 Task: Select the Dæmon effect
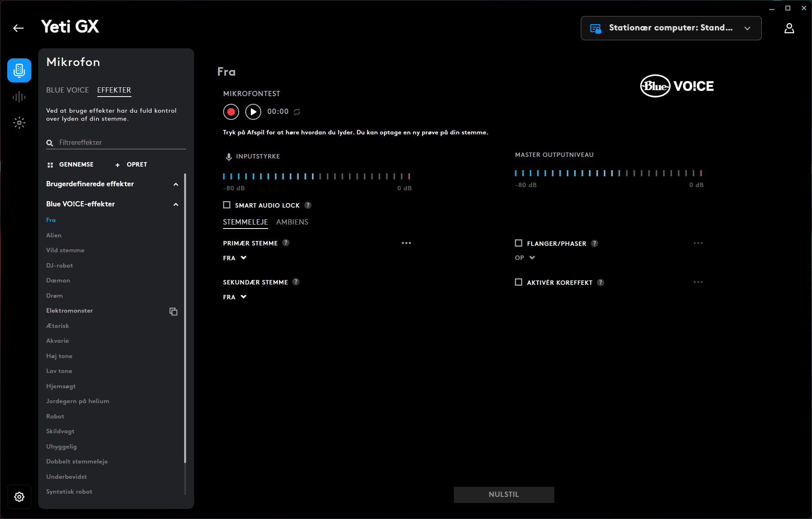(58, 280)
